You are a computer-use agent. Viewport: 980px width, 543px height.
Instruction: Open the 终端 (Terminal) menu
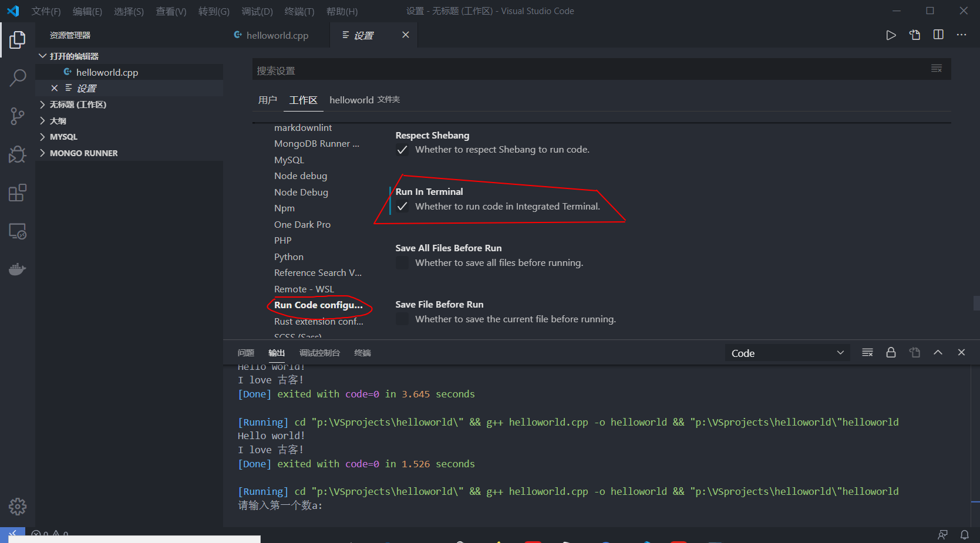pos(299,11)
